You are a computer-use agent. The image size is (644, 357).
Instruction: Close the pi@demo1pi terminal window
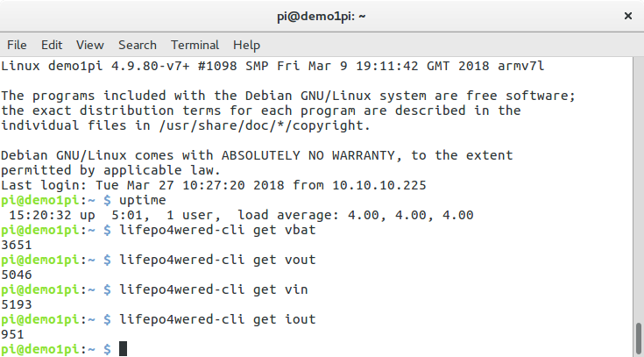pyautogui.click(x=627, y=16)
